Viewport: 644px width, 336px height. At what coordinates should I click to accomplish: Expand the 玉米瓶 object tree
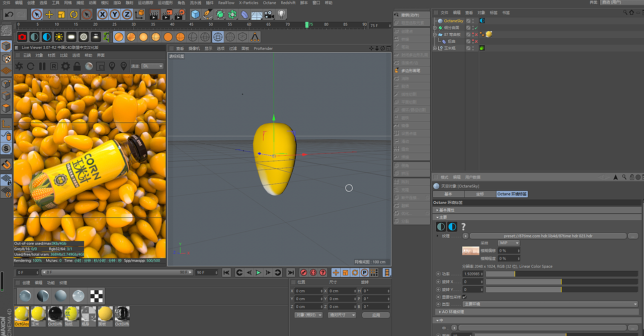[435, 48]
